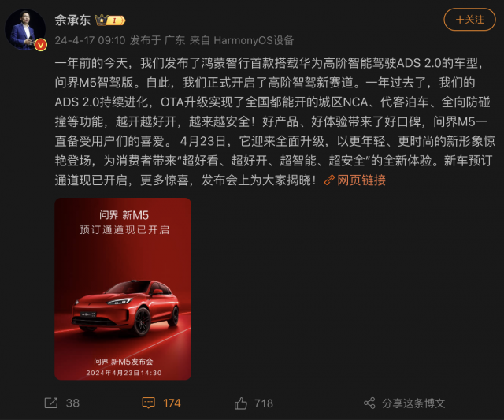Click 分享这条博文 share text

[x=413, y=403]
